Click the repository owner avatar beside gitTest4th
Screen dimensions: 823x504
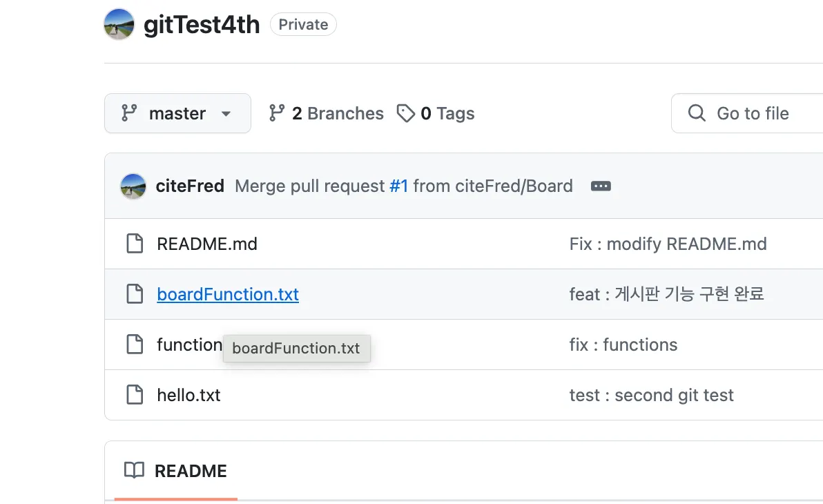tap(119, 24)
